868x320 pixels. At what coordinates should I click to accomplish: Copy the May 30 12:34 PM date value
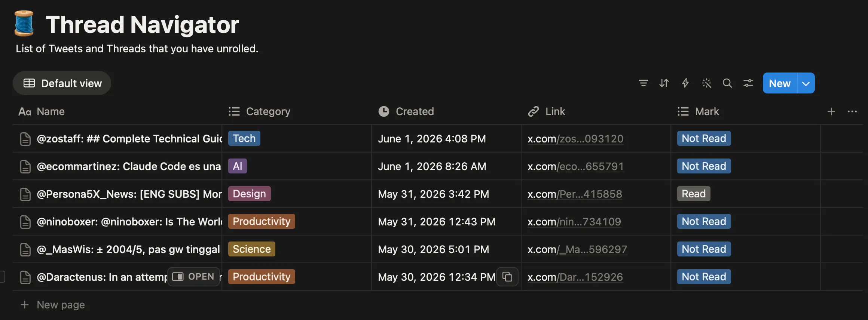point(507,277)
